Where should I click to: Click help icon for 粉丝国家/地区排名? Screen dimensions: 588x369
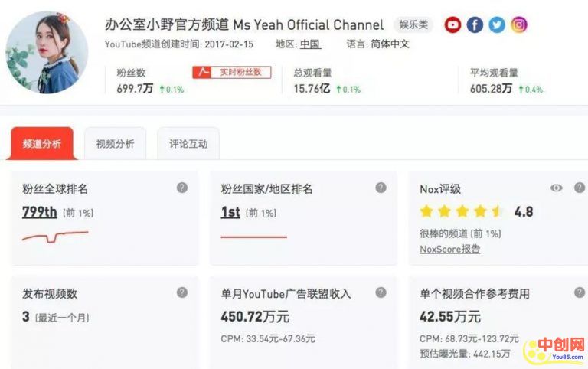(381, 188)
